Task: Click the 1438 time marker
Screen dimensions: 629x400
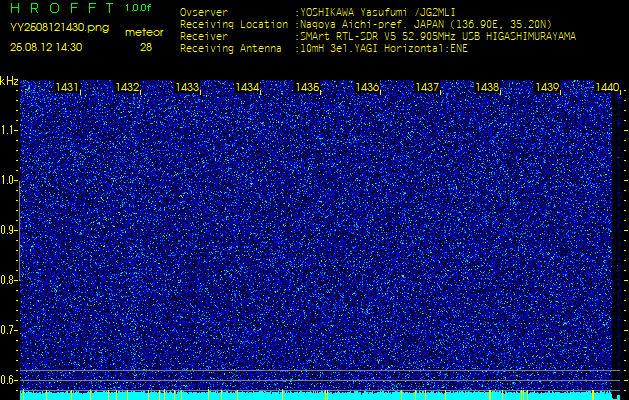Action: click(487, 87)
